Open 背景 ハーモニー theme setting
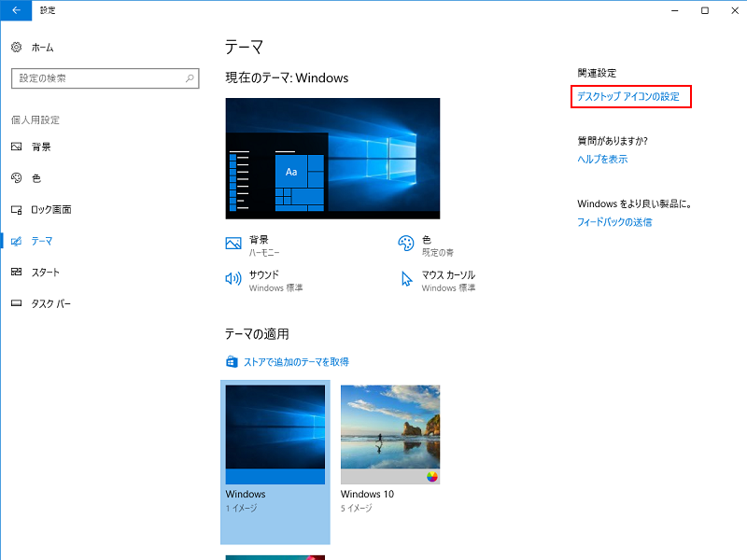 [252, 245]
